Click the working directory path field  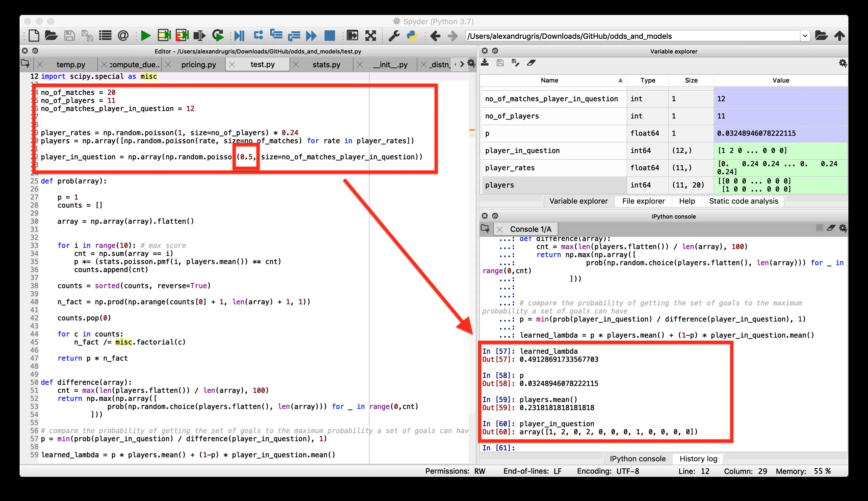tap(633, 36)
